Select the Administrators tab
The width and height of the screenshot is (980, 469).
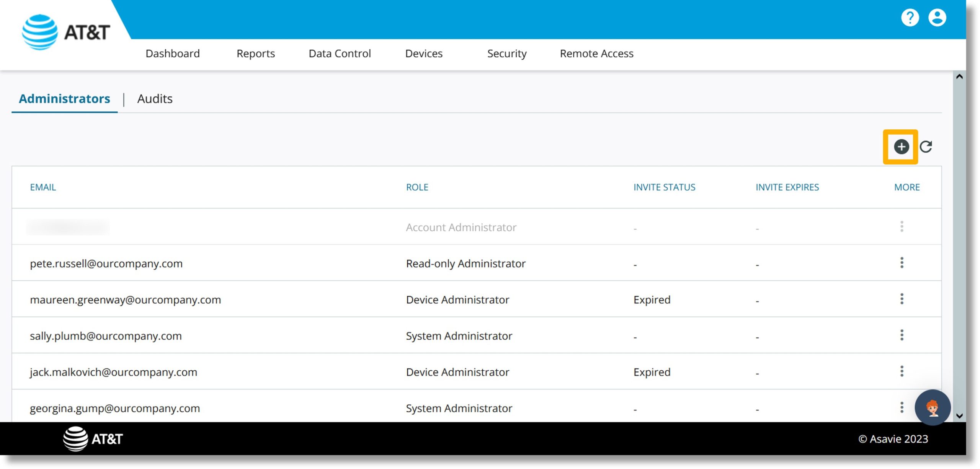coord(64,98)
